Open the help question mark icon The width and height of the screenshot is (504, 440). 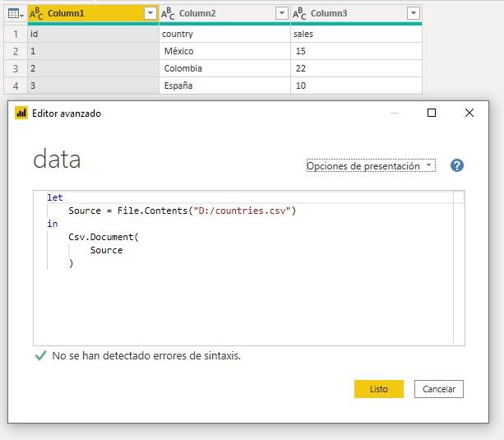click(x=457, y=165)
